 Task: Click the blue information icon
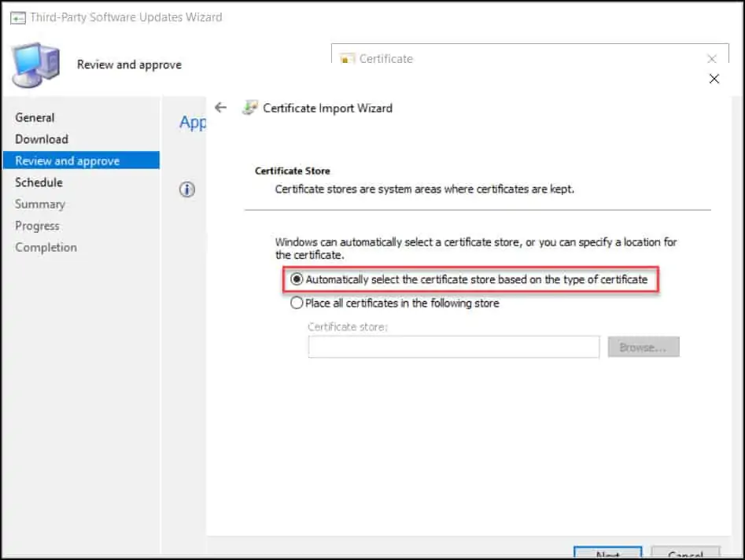point(187,190)
